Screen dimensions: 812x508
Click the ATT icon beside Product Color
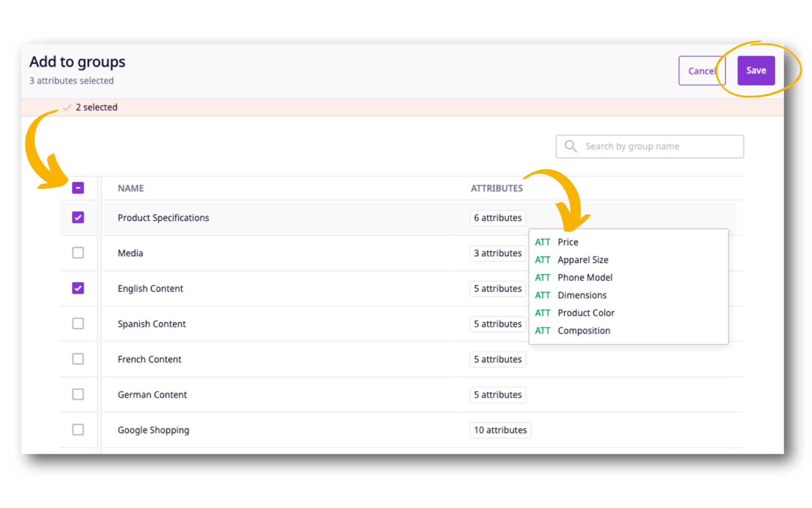[542, 313]
